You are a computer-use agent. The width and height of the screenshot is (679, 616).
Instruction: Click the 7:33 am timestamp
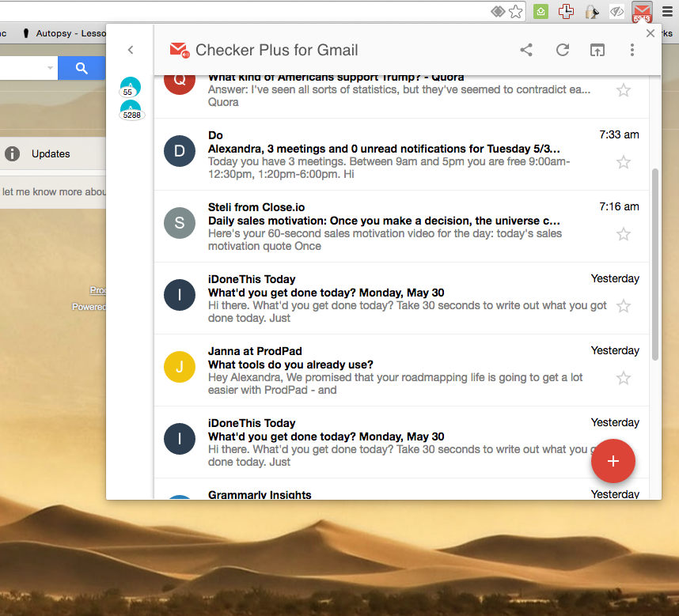(619, 134)
